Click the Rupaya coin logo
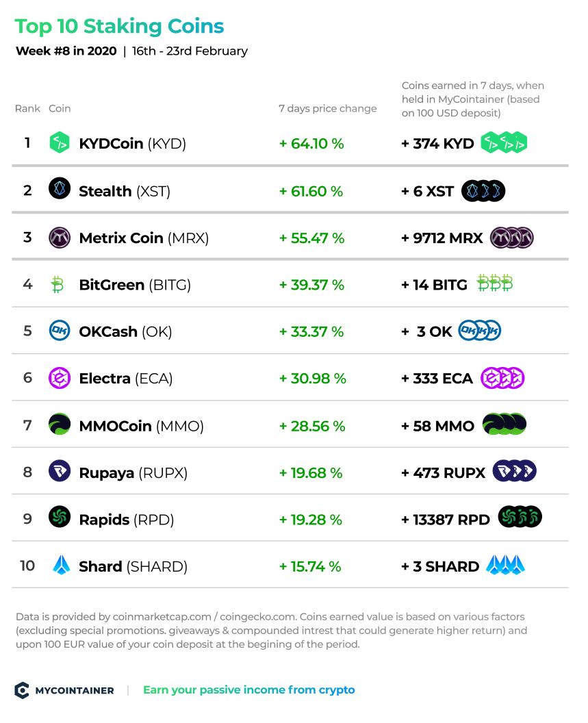The height and width of the screenshot is (723, 588). click(x=60, y=471)
